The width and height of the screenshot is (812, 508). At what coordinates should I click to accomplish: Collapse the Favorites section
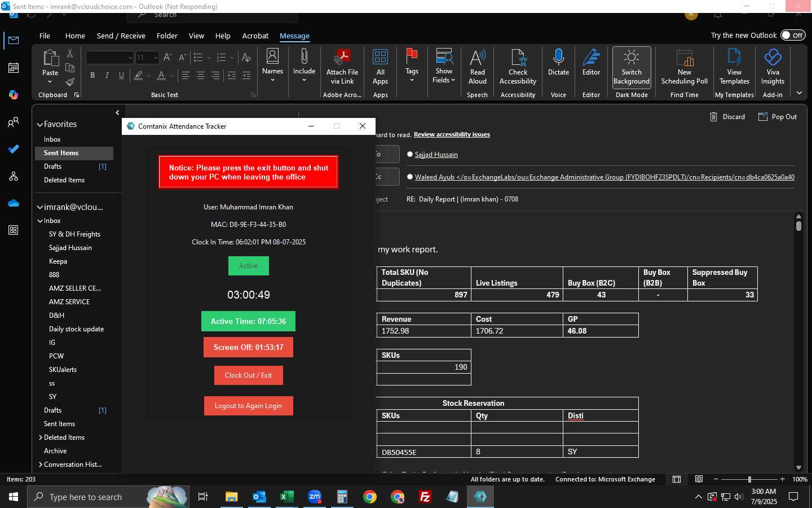(x=40, y=124)
